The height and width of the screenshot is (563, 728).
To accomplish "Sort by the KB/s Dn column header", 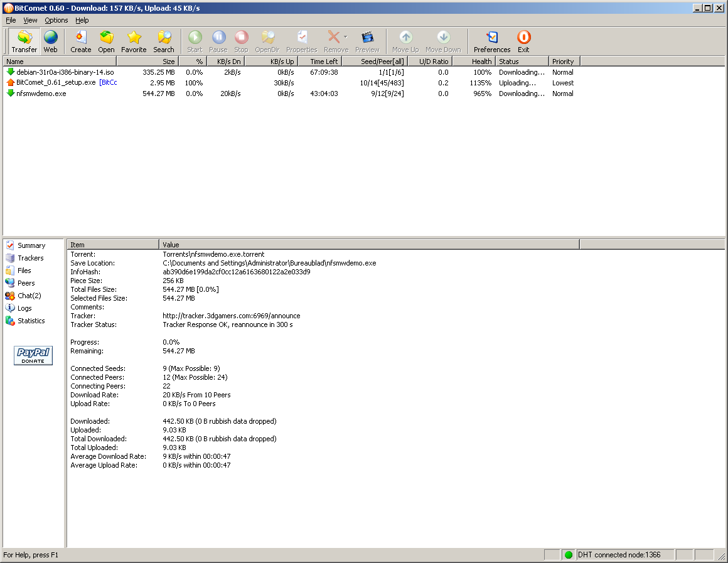I will [x=225, y=62].
